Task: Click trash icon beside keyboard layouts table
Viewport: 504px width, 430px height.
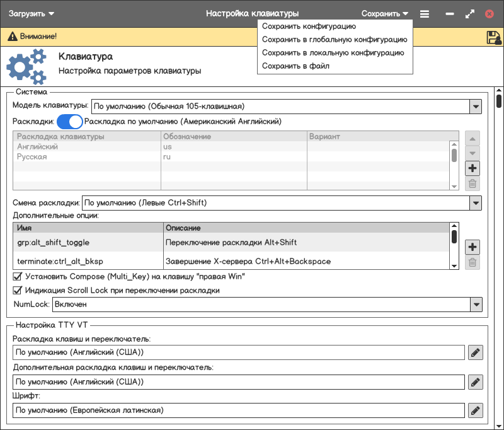Action: 472,184
